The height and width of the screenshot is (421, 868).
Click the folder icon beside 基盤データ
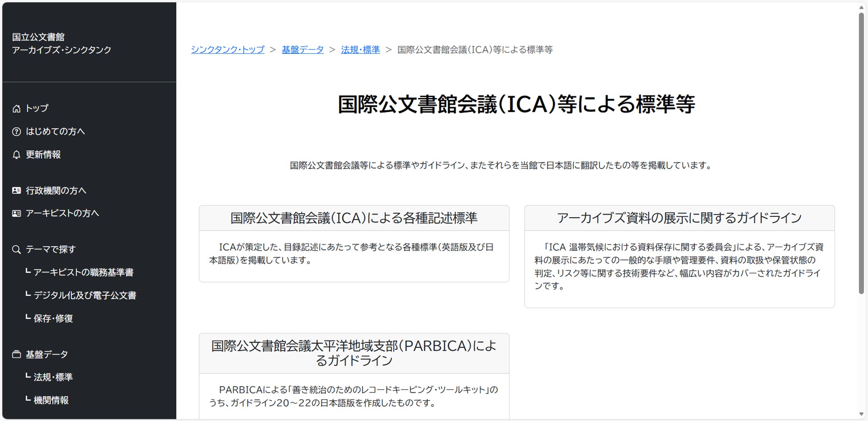tap(16, 355)
